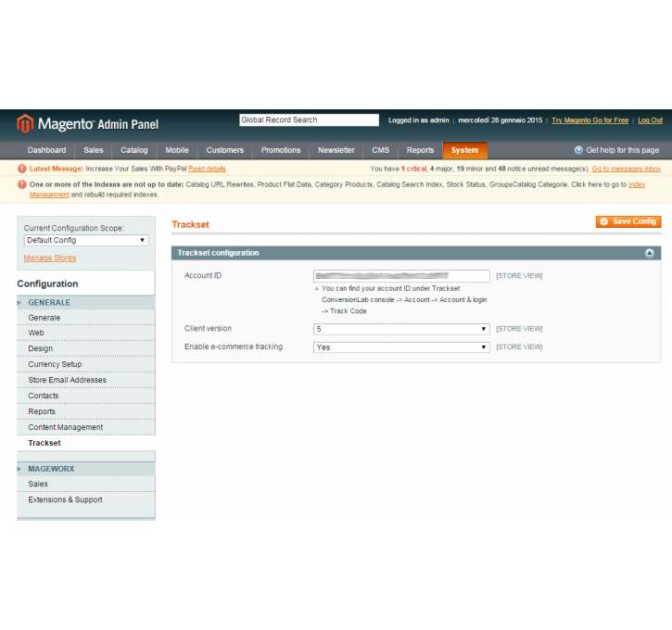Open the Newsletter menu
The height and width of the screenshot is (630, 672).
(x=336, y=150)
